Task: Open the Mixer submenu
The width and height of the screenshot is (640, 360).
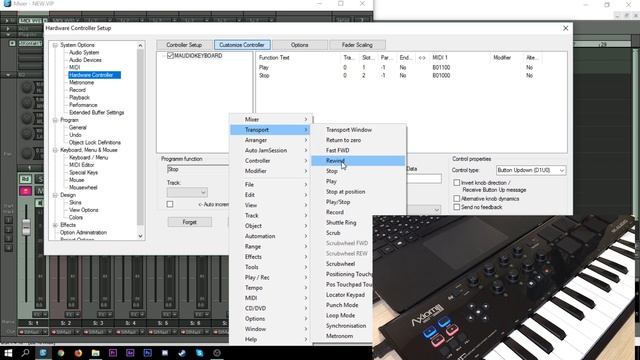Action: [270, 119]
